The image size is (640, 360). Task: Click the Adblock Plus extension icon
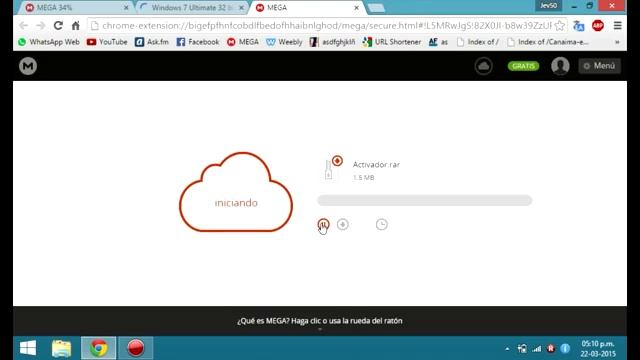pyautogui.click(x=598, y=26)
